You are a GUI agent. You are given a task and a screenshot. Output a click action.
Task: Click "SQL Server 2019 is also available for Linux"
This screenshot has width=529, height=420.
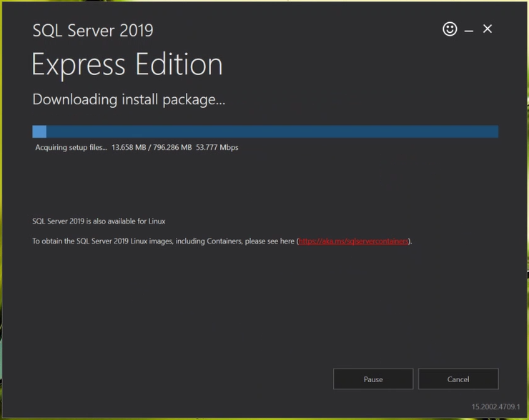[x=99, y=221]
